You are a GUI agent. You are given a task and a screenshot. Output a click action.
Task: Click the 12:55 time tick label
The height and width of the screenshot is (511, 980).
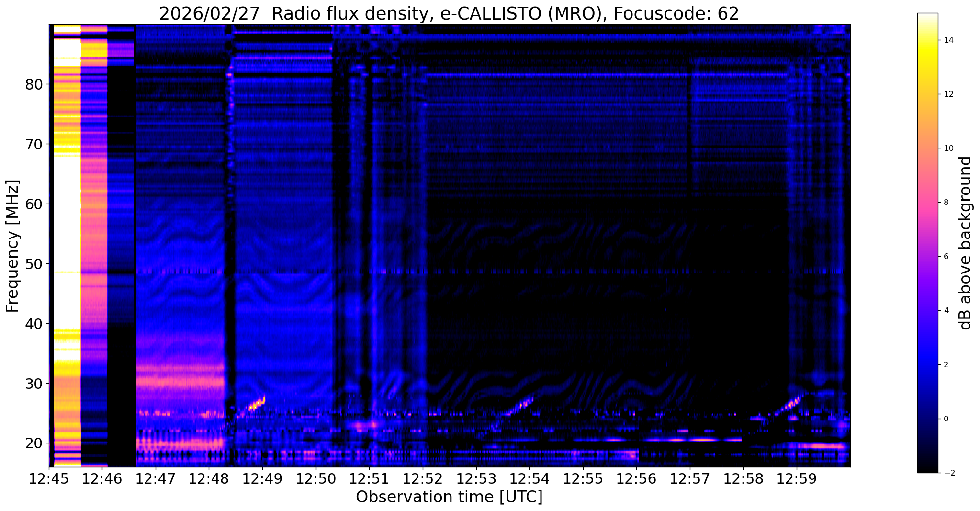[x=583, y=479]
